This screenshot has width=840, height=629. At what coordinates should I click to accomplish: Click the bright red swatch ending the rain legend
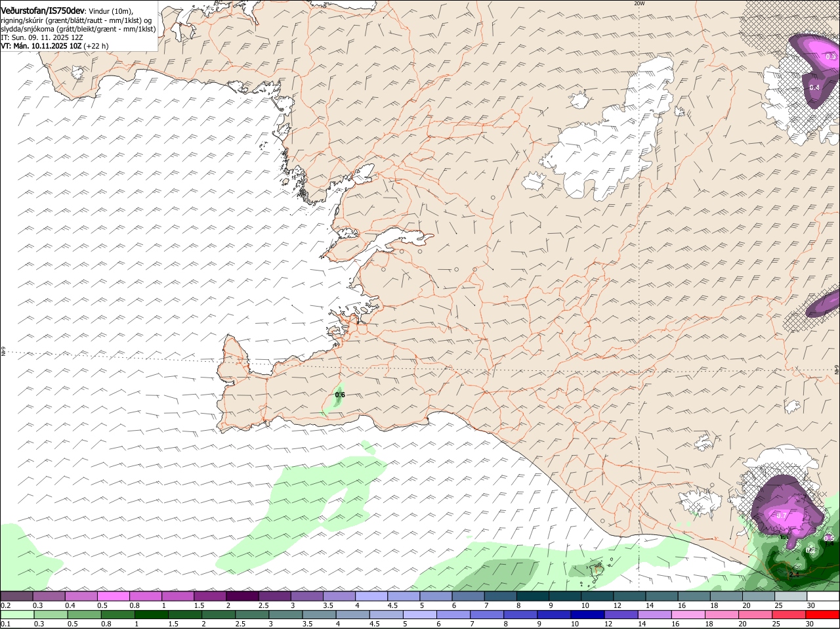[823, 615]
